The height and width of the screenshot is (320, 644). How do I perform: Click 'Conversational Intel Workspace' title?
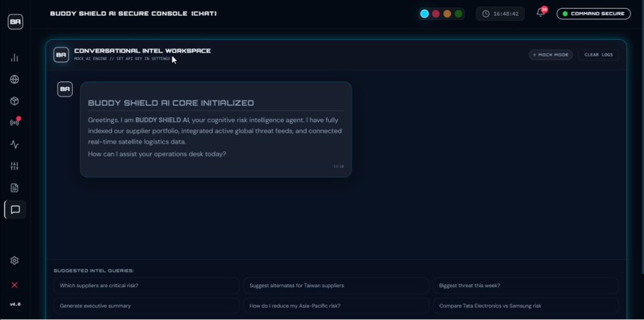[x=142, y=51]
